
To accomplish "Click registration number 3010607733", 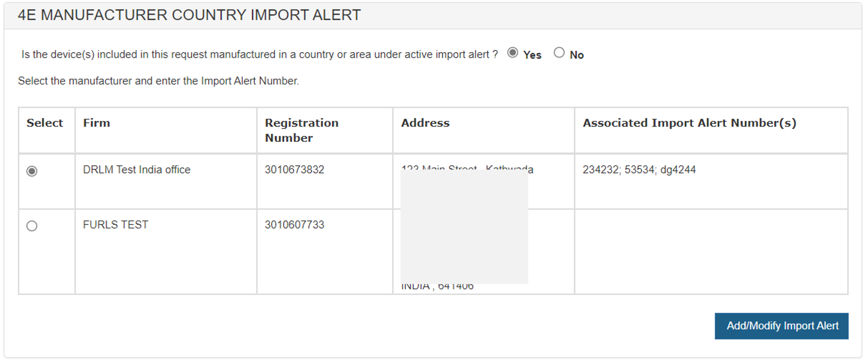I will pos(294,225).
